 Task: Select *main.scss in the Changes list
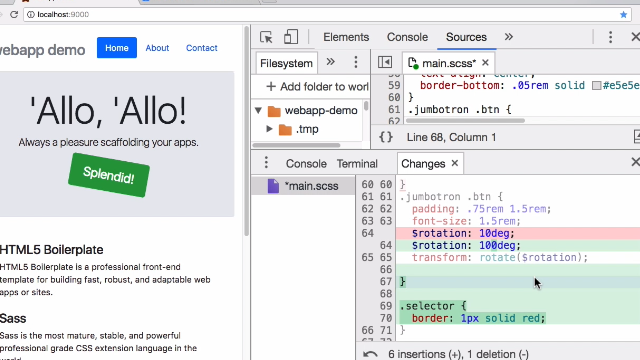coord(303,186)
